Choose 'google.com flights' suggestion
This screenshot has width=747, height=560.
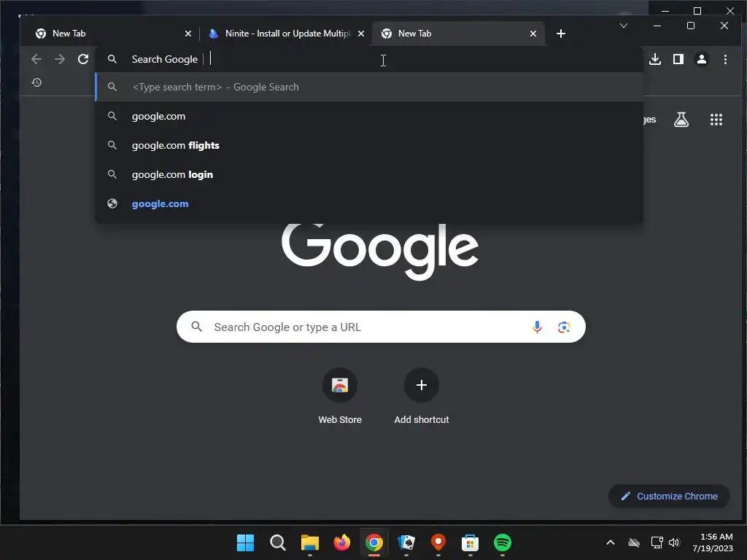click(369, 145)
